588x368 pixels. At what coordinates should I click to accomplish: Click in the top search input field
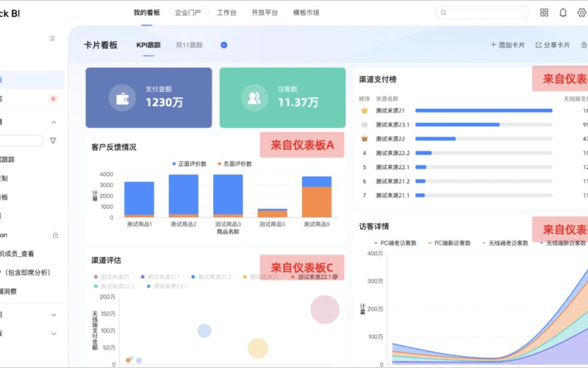click(x=482, y=13)
